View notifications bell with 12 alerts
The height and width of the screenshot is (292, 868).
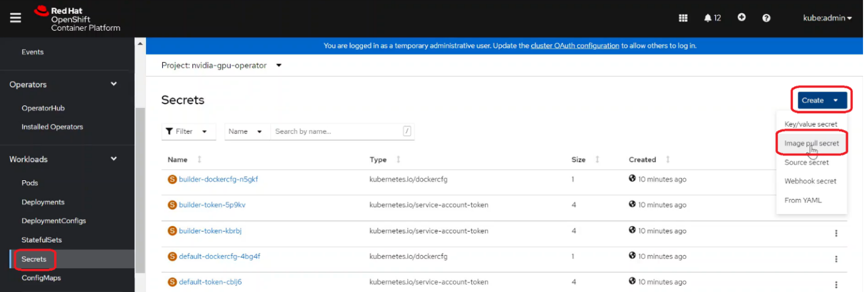click(x=712, y=18)
